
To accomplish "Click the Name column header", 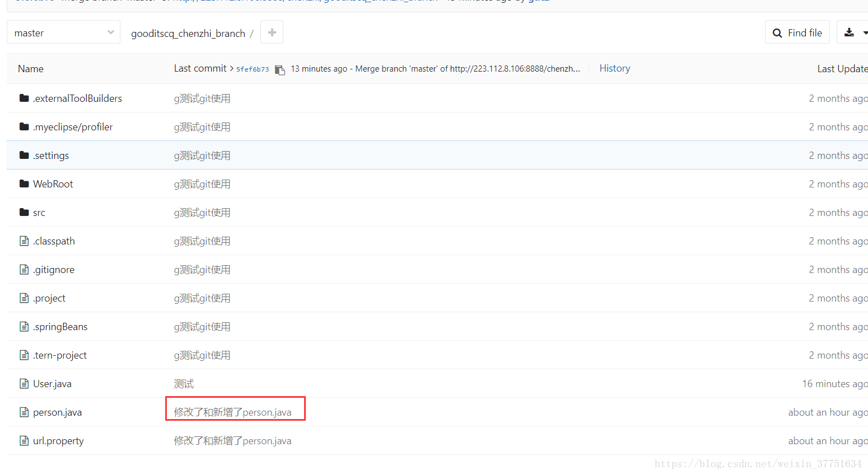I will coord(31,69).
